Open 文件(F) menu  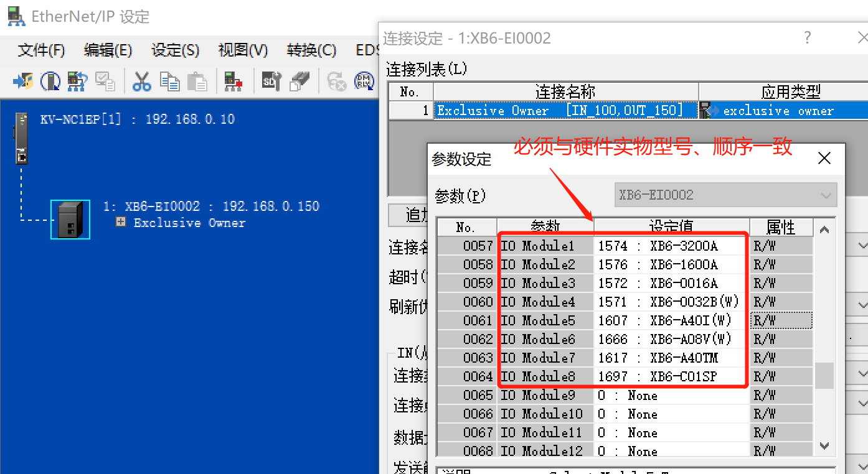(x=41, y=50)
